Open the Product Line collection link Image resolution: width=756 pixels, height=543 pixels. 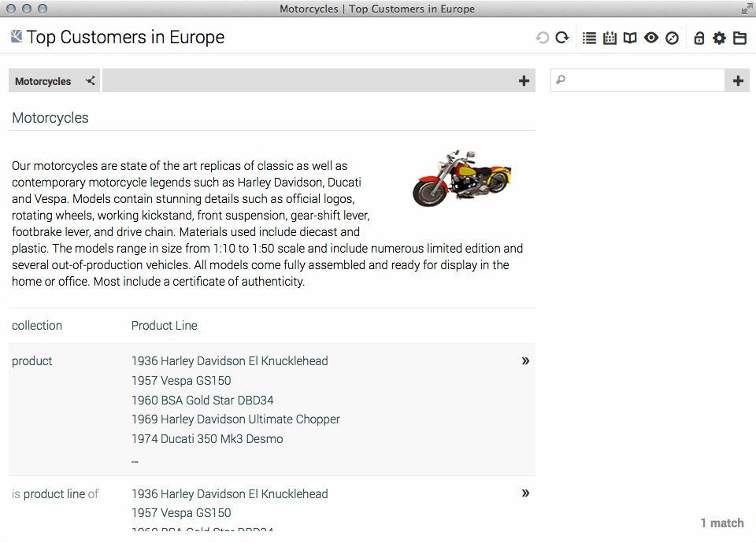point(165,326)
